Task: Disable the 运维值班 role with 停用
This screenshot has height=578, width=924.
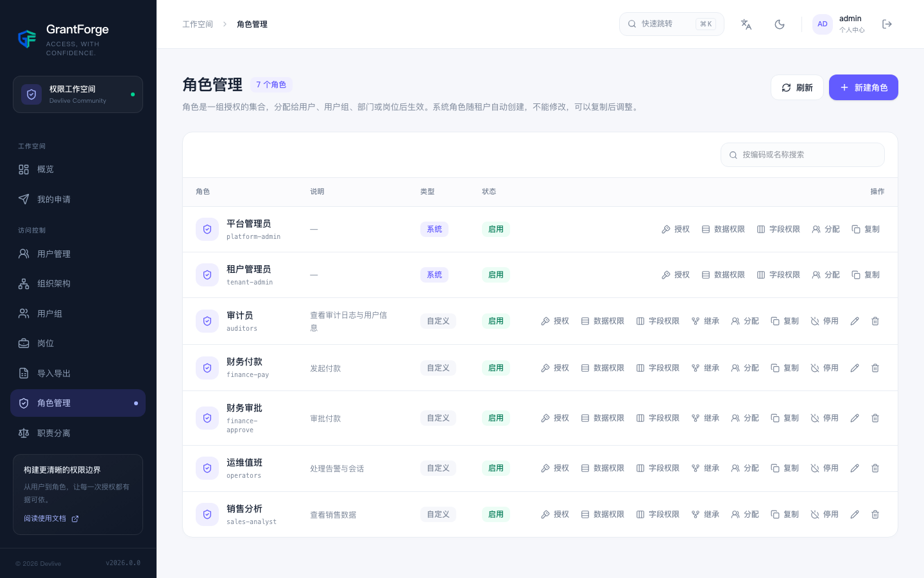Action: pyautogui.click(x=825, y=468)
